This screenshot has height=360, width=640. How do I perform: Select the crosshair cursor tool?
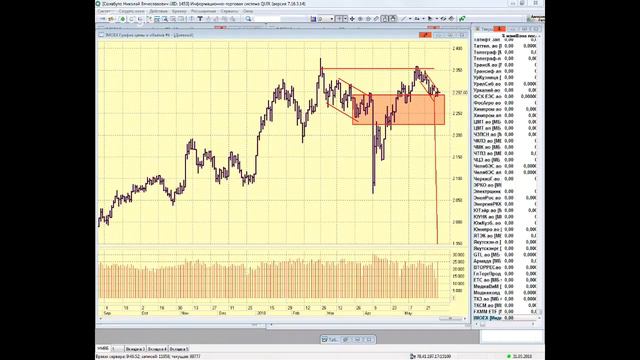(x=339, y=19)
